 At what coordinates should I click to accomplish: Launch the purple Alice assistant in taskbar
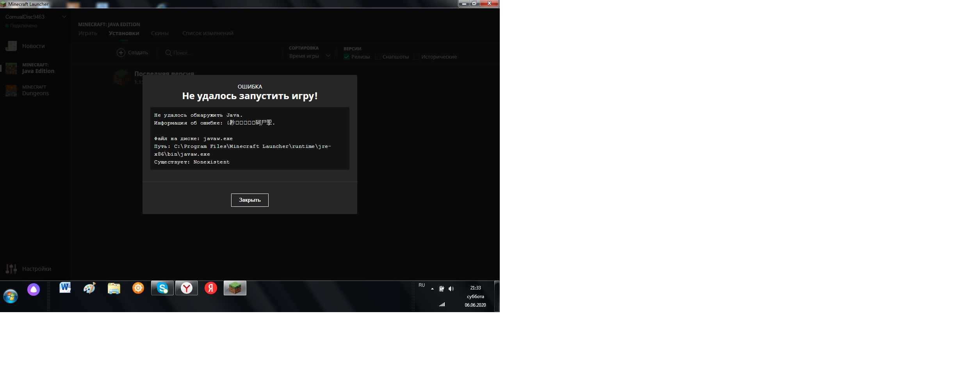34,290
